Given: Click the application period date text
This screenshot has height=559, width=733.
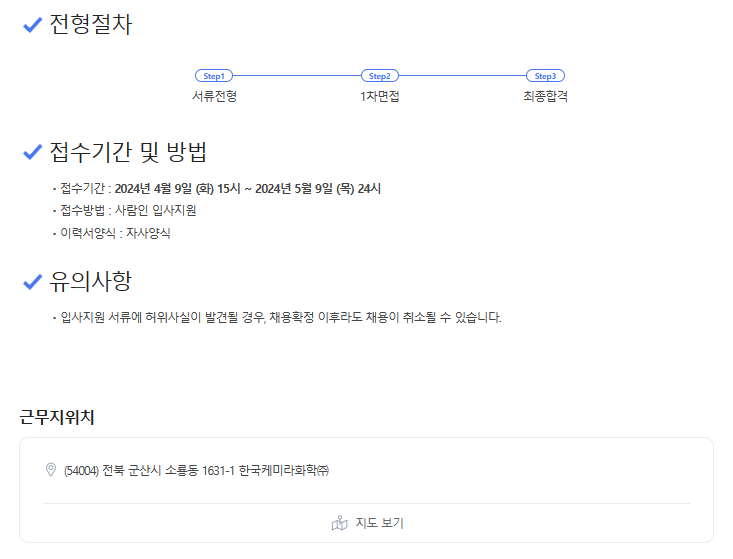Looking at the screenshot, I should (248, 189).
